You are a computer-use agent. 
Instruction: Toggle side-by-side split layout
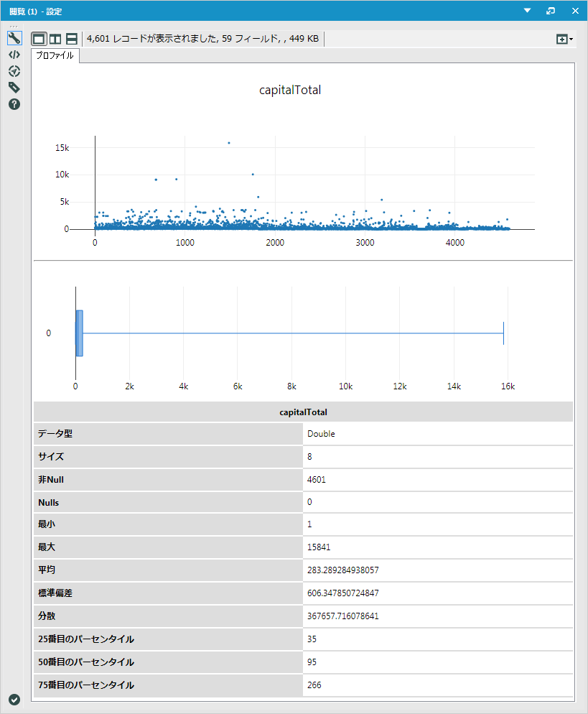click(55, 39)
